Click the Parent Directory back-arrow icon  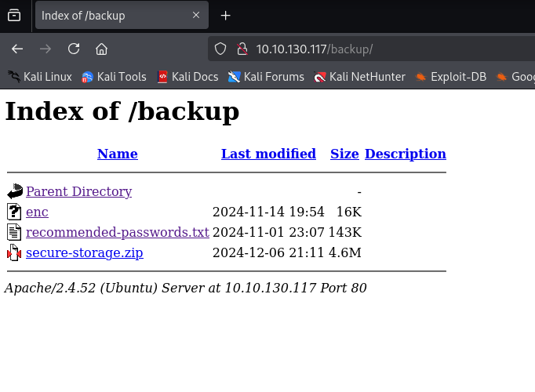pos(15,191)
